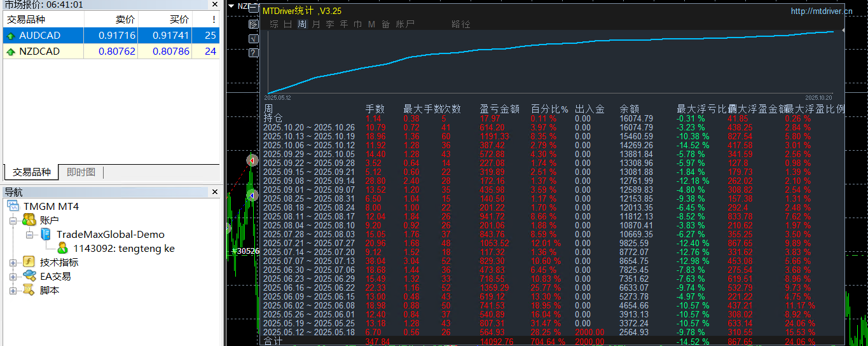Switch to the M tab in MTDriver

coord(372,24)
